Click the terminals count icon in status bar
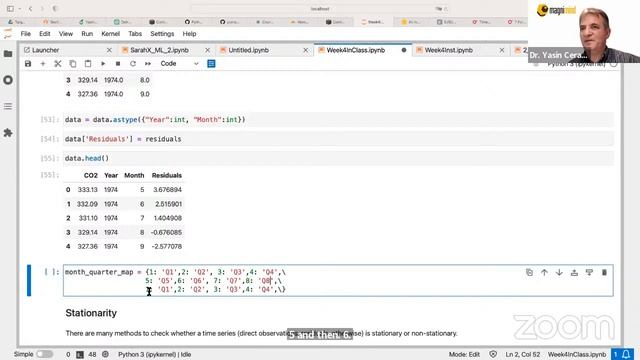Screen dimensions: 640x360 80,355
